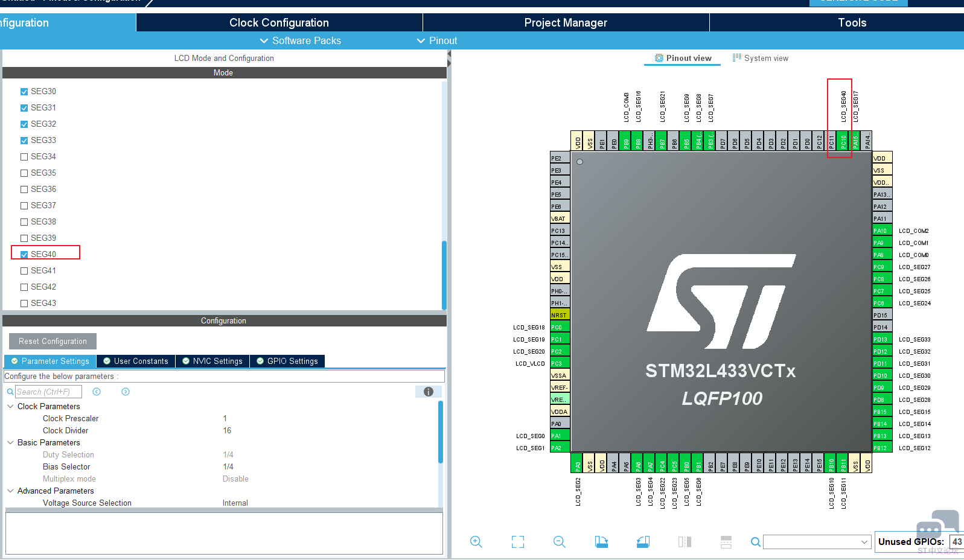This screenshot has height=560, width=964.
Task: Toggle the SEG32 checkbox
Action: click(24, 124)
